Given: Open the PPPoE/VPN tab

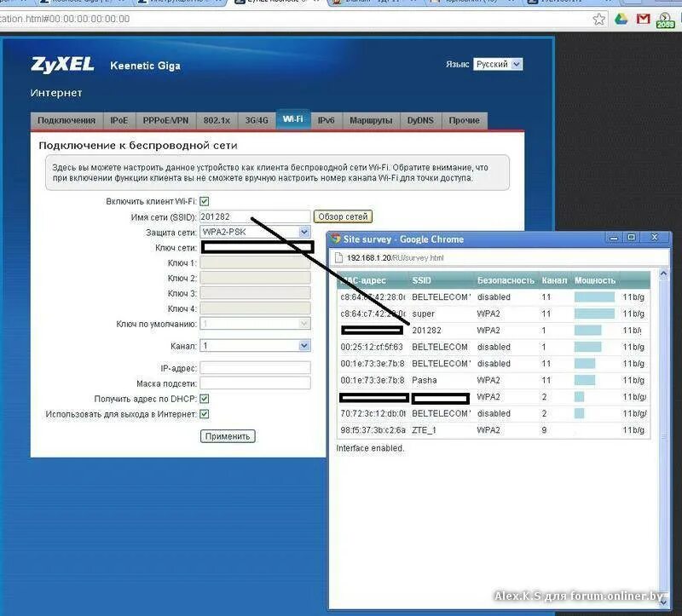Looking at the screenshot, I should (x=165, y=120).
